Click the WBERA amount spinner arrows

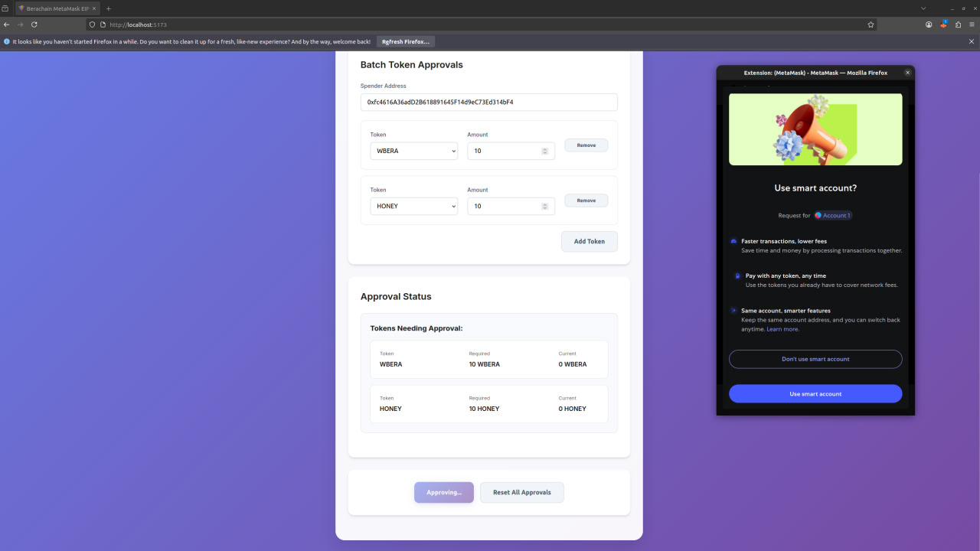tap(544, 151)
